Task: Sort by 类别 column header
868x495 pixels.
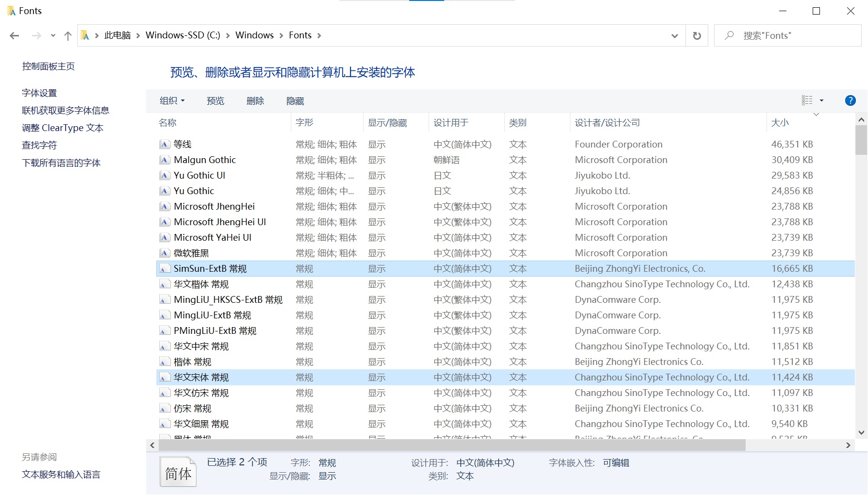Action: [x=537, y=123]
